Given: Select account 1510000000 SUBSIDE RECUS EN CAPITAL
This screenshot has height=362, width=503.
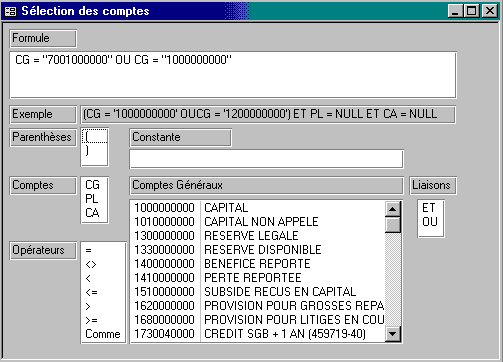Looking at the screenshot, I should pyautogui.click(x=258, y=292).
